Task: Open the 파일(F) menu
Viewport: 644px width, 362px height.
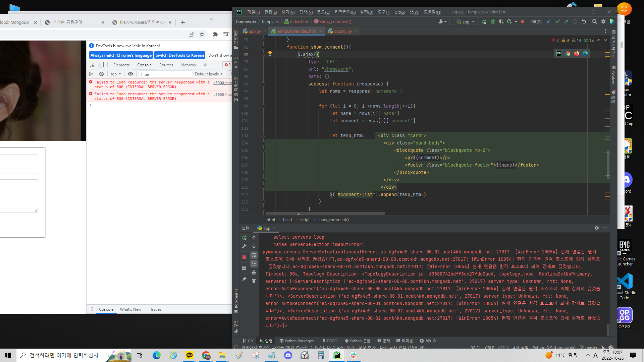Action: click(253, 12)
